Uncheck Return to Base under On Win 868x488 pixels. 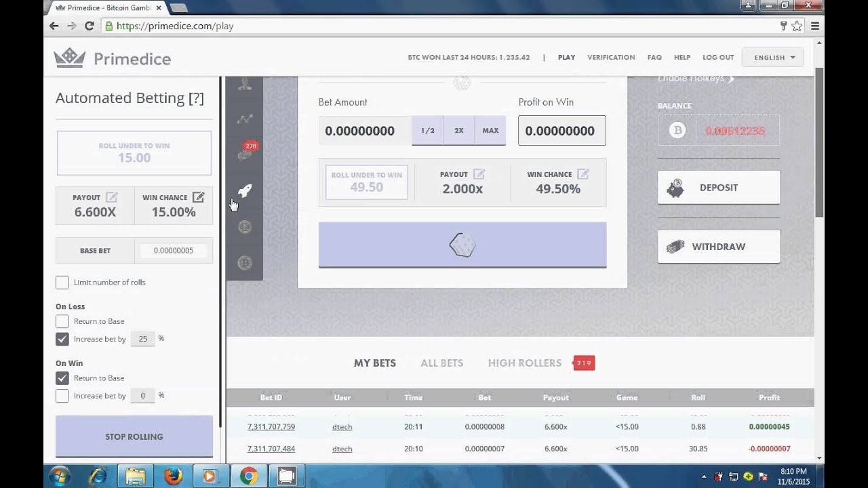[62, 378]
